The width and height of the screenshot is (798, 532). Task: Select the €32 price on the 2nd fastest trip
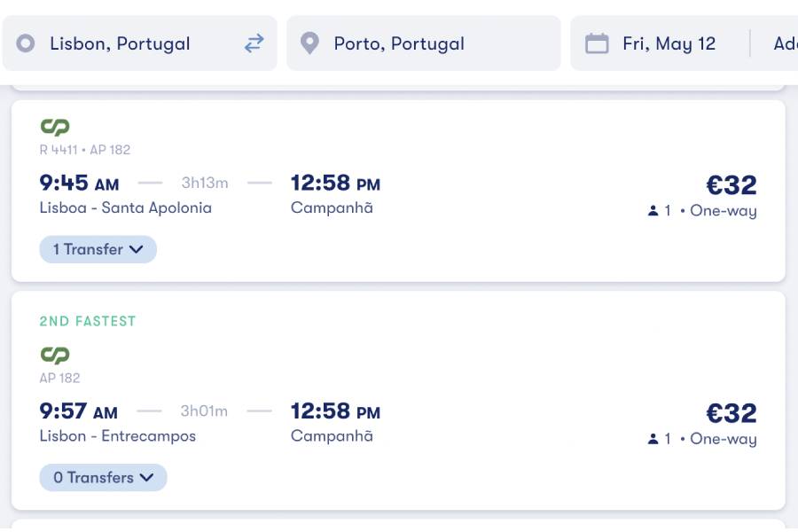point(731,413)
